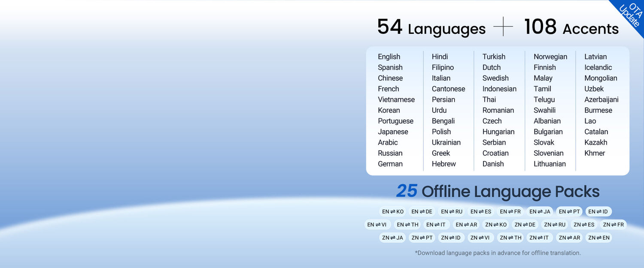Select the "54 Languages" heading
Viewport: 644px width, 268px height.
431,27
